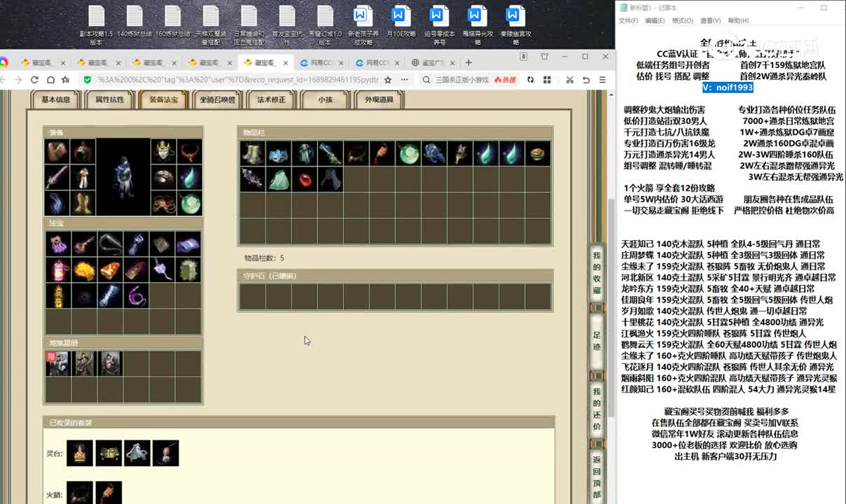This screenshot has height=504, width=846.
Task: Select the blue mask item in 物品栏
Action: tap(278, 153)
